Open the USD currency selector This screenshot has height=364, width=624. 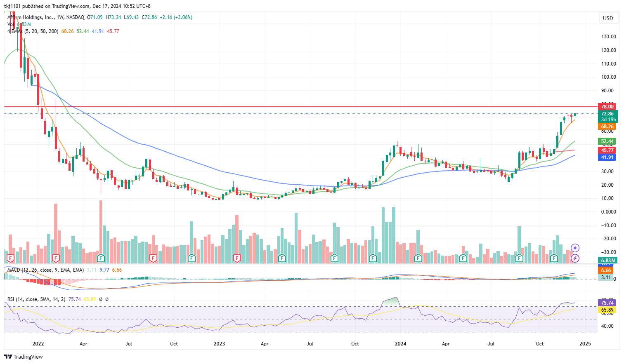(608, 18)
